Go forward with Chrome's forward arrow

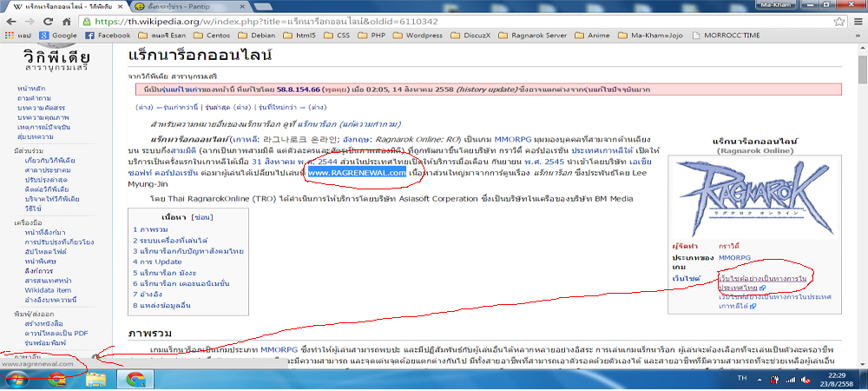30,22
